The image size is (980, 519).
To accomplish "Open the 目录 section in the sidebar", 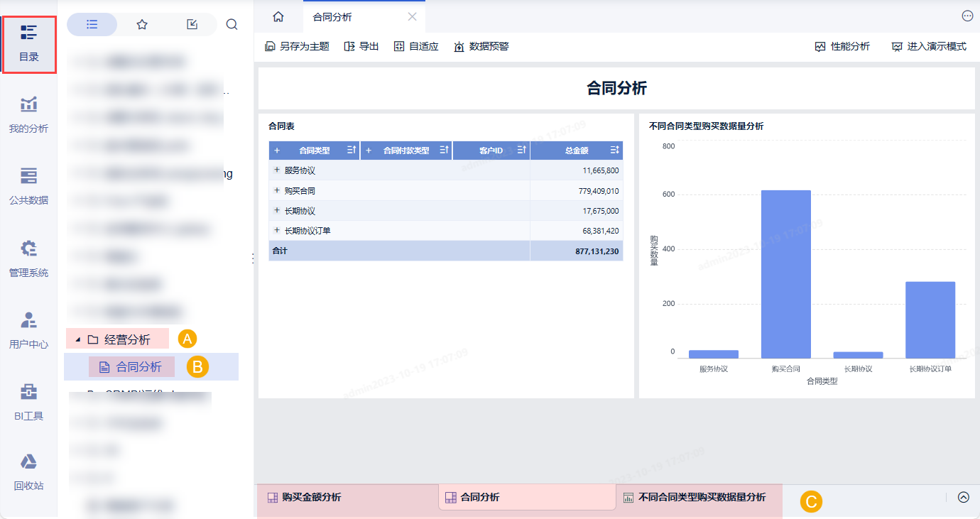I will [29, 43].
